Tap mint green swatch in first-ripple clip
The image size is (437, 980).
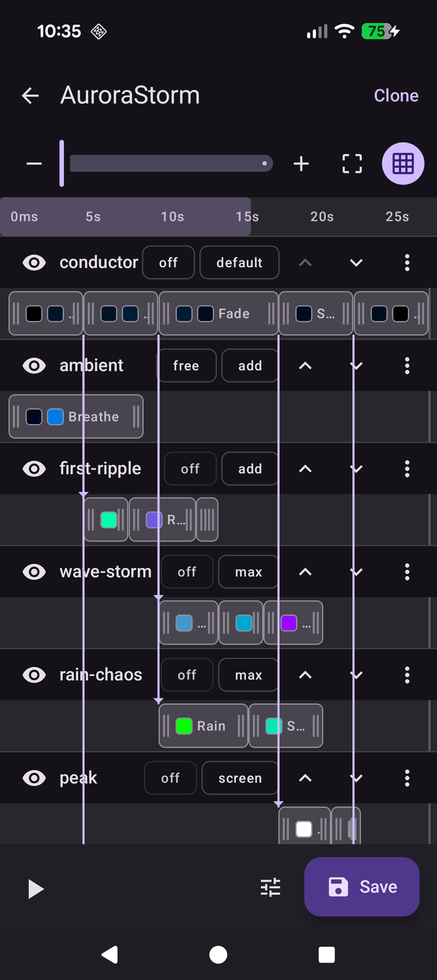109,520
